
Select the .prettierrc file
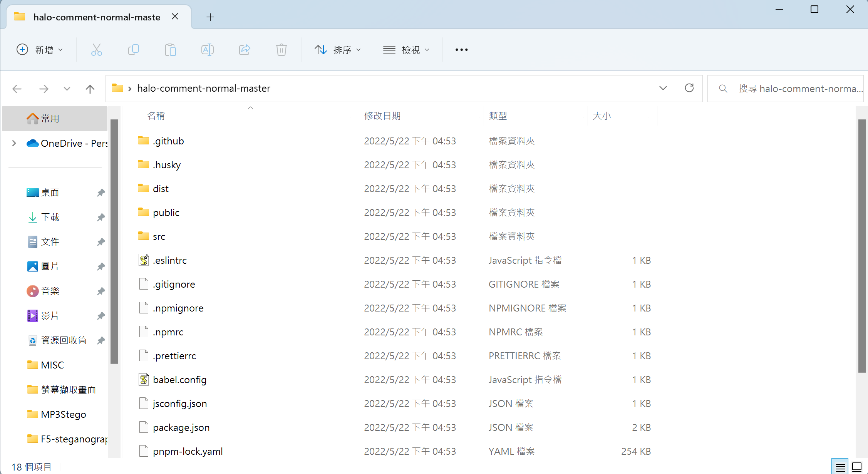397,356
